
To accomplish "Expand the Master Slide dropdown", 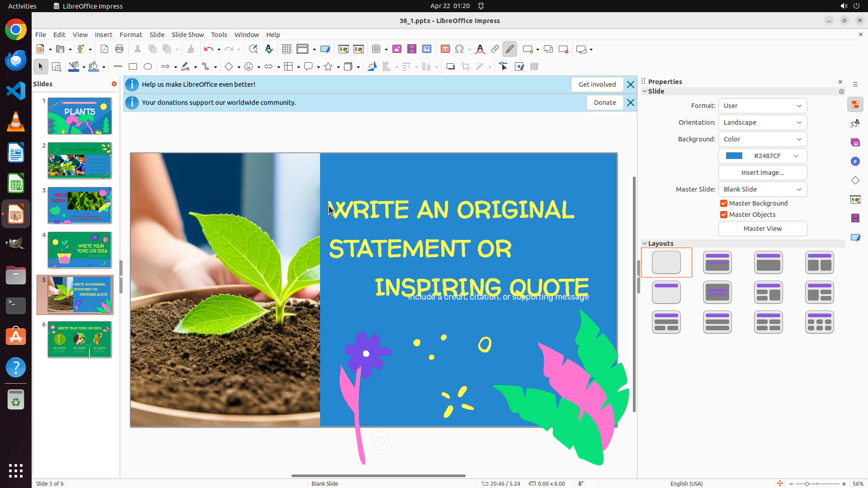I will [x=762, y=189].
